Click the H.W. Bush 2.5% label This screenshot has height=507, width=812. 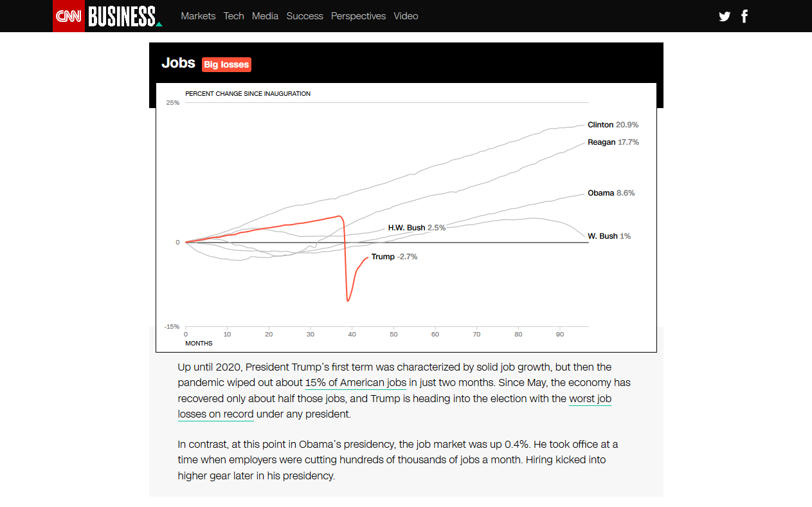click(x=417, y=228)
